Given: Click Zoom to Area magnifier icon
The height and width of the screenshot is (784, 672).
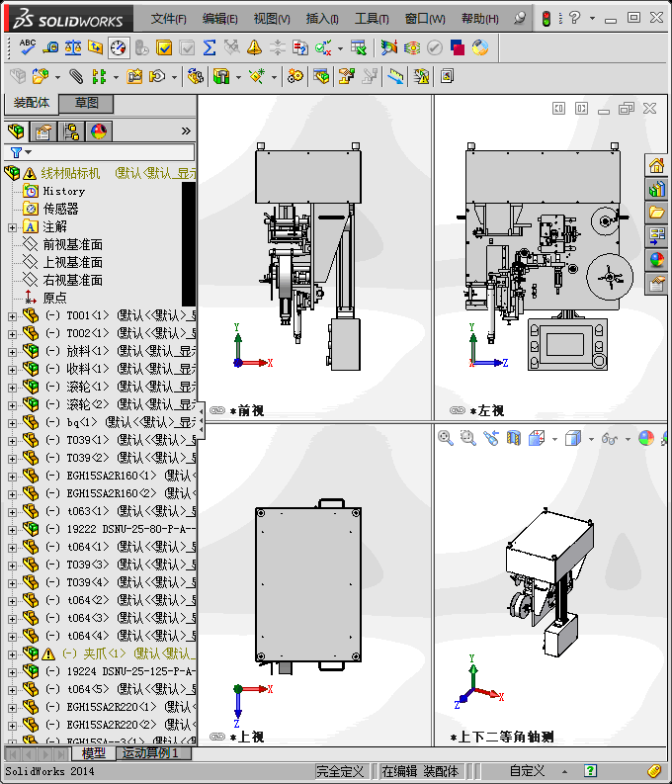Looking at the screenshot, I should 468,439.
